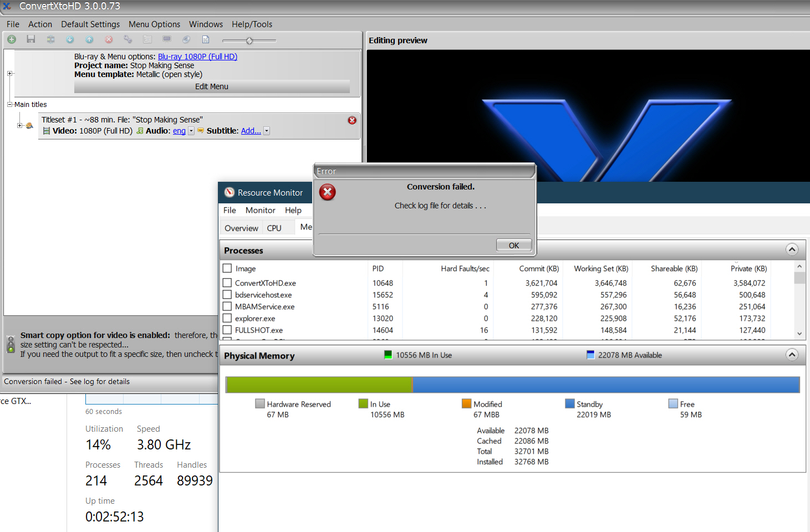Click the In Use legend square in header

tap(388, 355)
